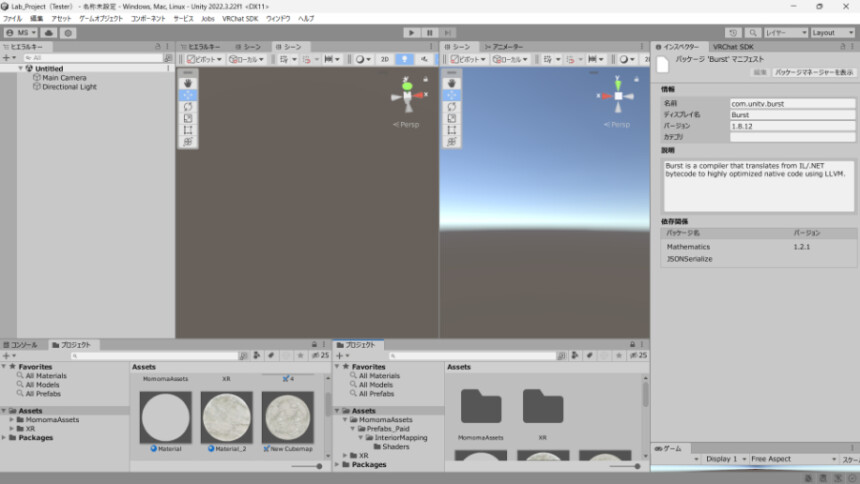
Task: Select the Transform tool in left scene
Action: 188,142
